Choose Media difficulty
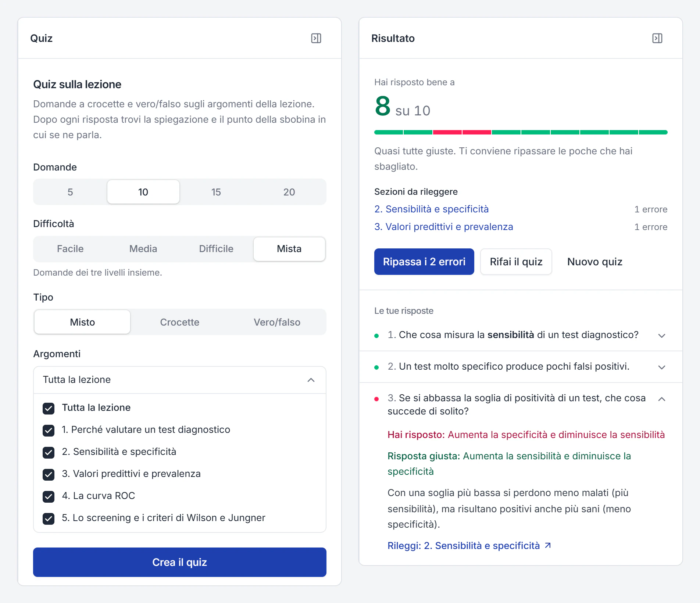The image size is (700, 603). 143,249
